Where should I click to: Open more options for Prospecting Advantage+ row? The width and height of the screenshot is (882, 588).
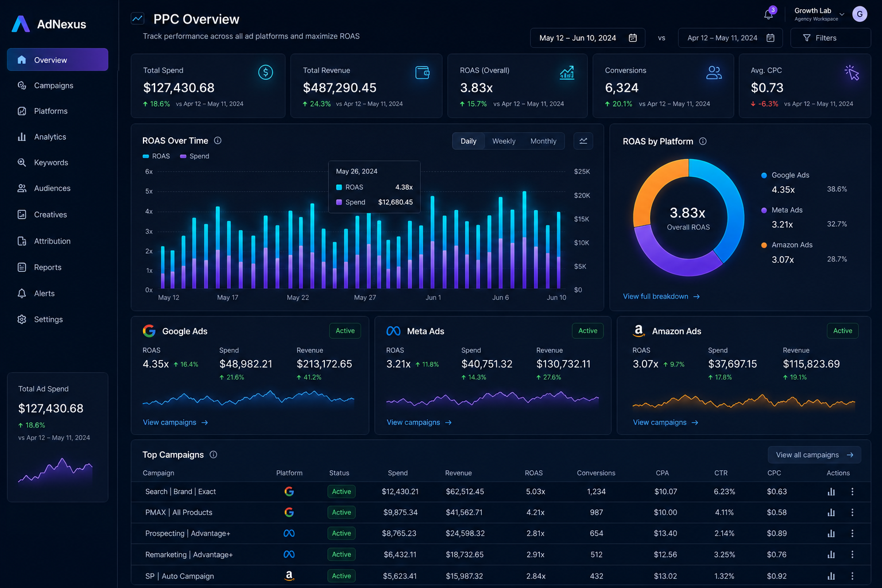(852, 533)
